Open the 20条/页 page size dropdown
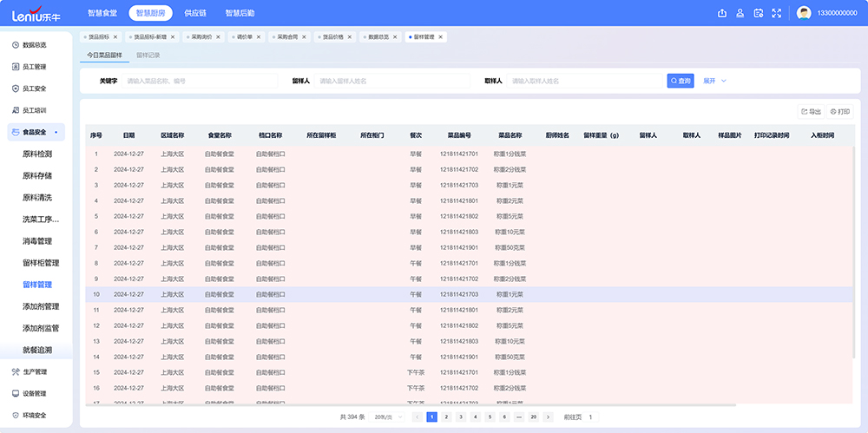The height and width of the screenshot is (433, 868). pyautogui.click(x=386, y=417)
